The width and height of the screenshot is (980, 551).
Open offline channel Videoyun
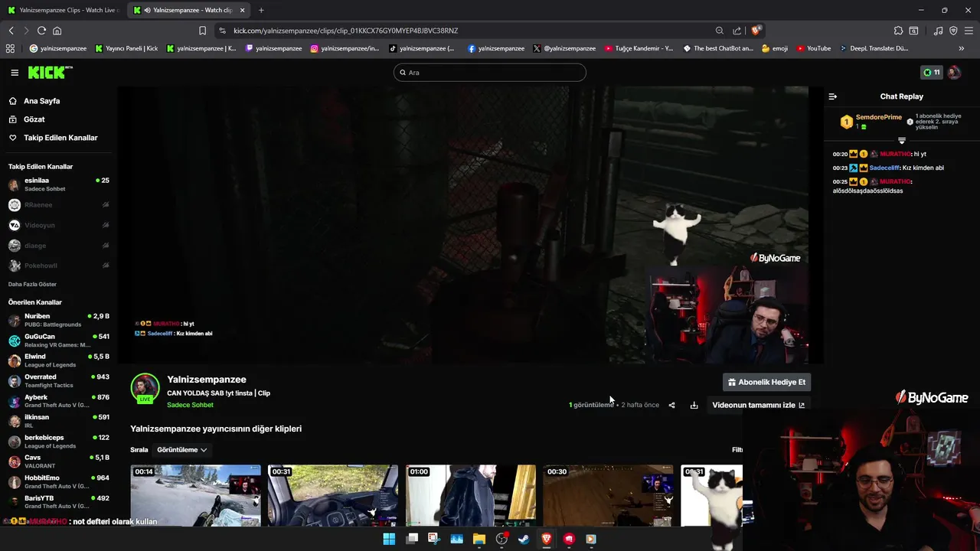tap(58, 225)
